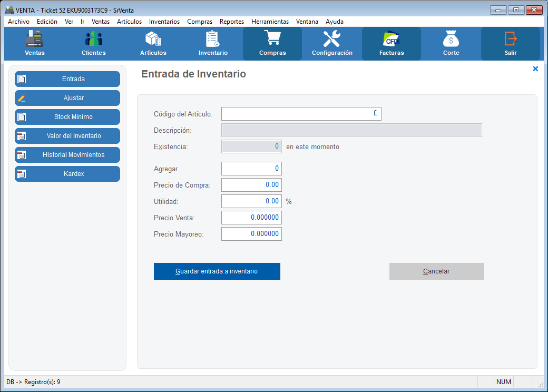The height and width of the screenshot is (392, 548).
Task: Select Entrada in the sidebar
Action: 67,79
